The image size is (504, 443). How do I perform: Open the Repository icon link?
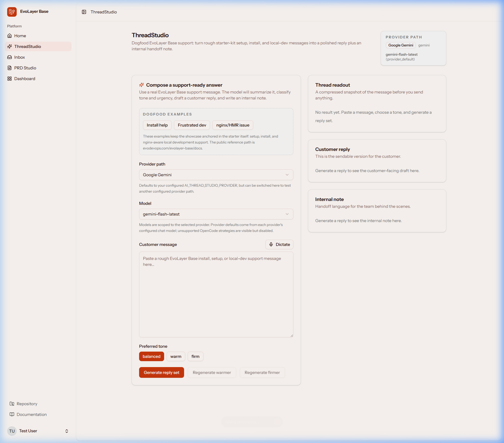click(x=12, y=404)
